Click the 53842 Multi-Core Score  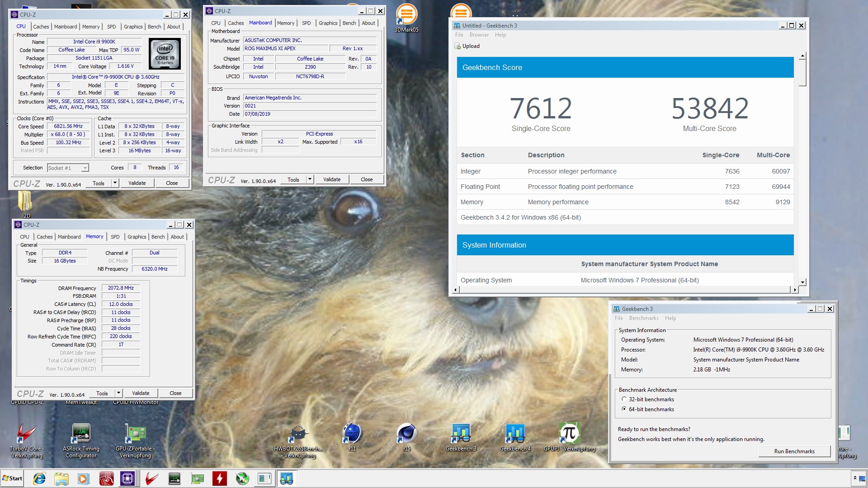(x=710, y=108)
